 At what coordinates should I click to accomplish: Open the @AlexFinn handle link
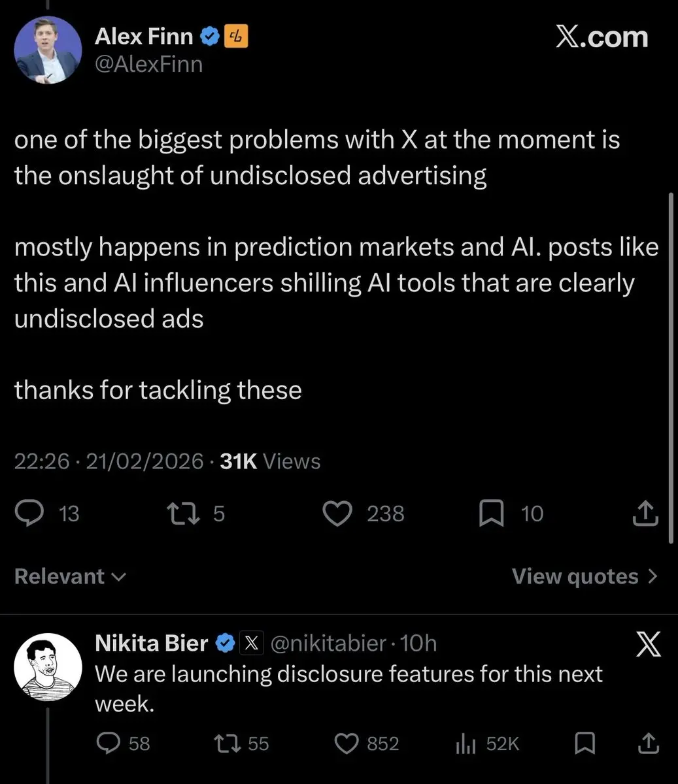coord(148,64)
